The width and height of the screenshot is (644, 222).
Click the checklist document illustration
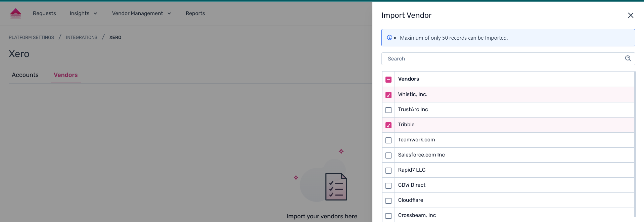[x=336, y=187]
